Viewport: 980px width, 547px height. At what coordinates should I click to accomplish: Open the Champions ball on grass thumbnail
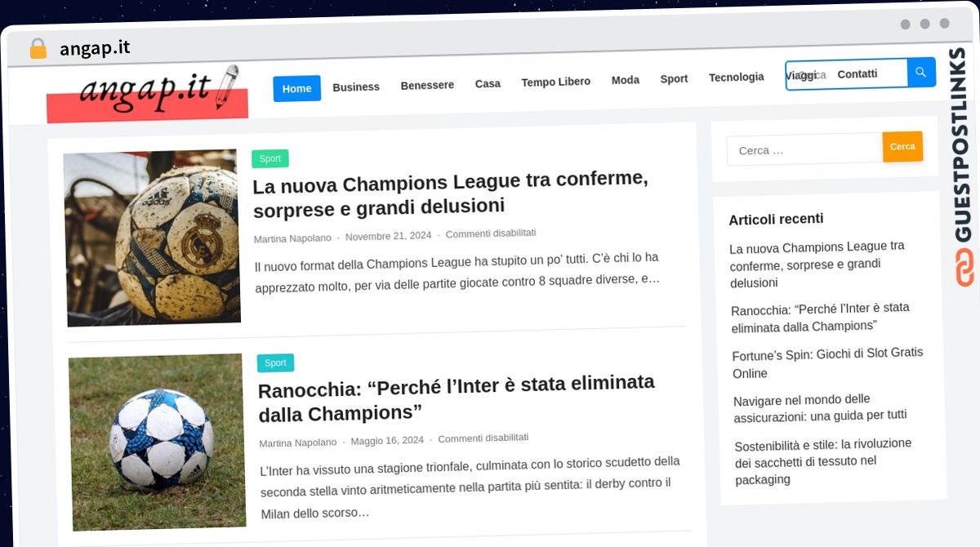pyautogui.click(x=157, y=442)
